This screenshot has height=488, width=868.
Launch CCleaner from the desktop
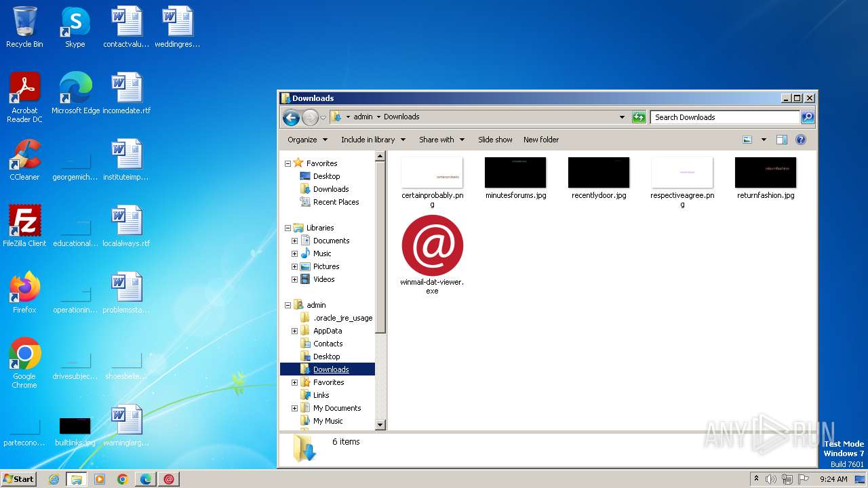point(24,160)
